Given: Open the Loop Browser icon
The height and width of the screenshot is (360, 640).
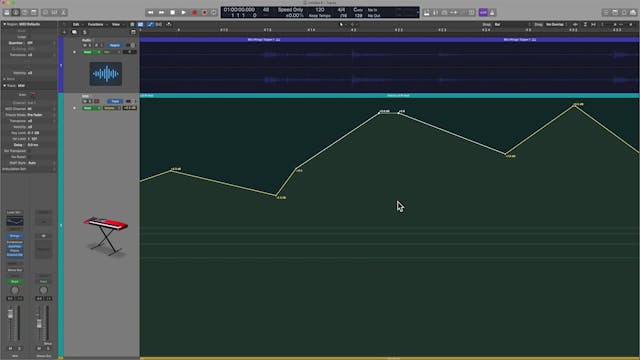Looking at the screenshot, I should point(624,13).
